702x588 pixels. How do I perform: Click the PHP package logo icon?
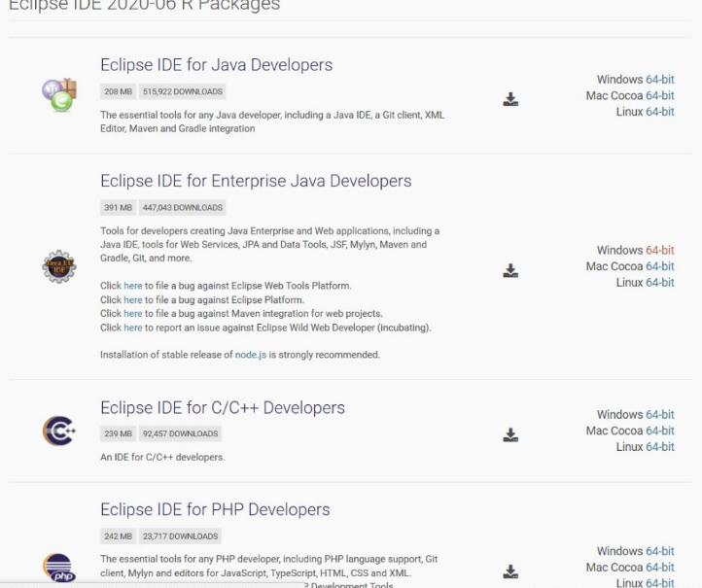[x=59, y=568]
